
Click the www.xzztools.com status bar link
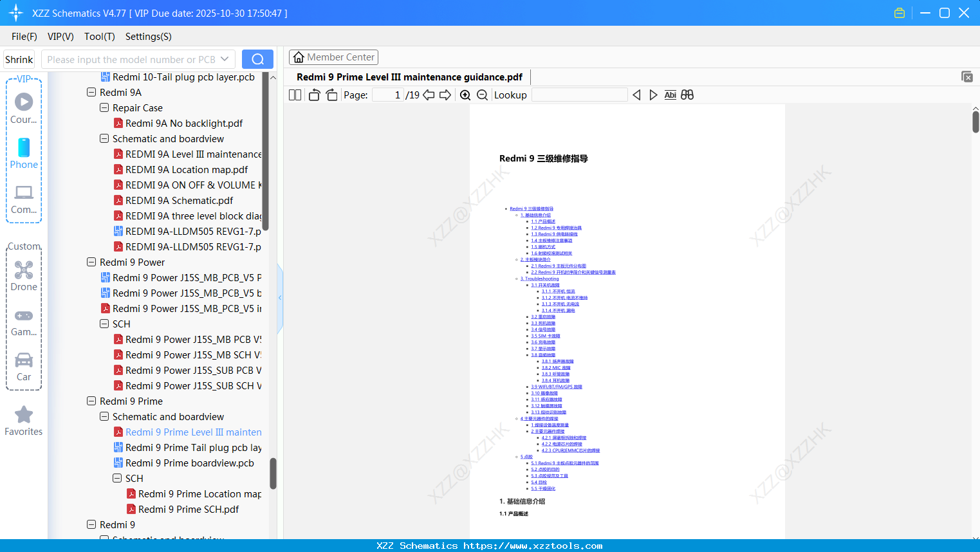[x=533, y=546]
